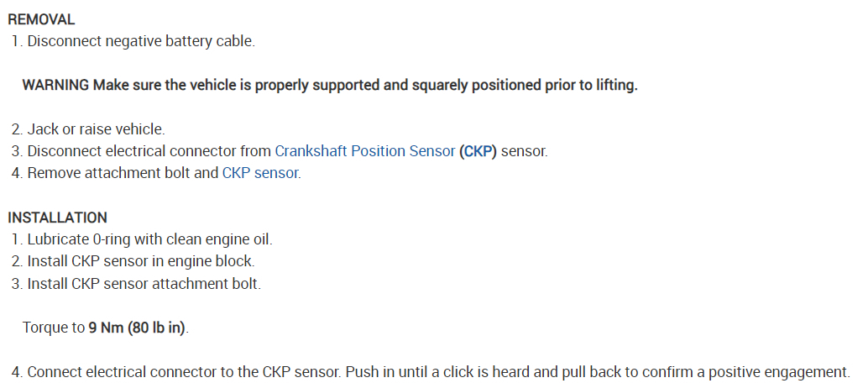
Task: Click the 'Jack or raise vehicle' step
Action: (x=96, y=130)
